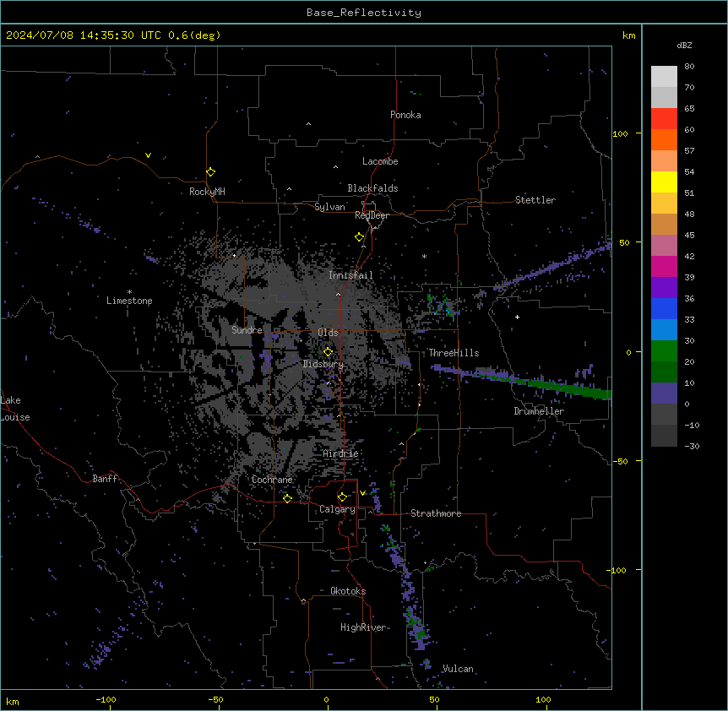Viewport: 728px width, 711px height.
Task: Click the Olds city label
Action: pyautogui.click(x=328, y=333)
